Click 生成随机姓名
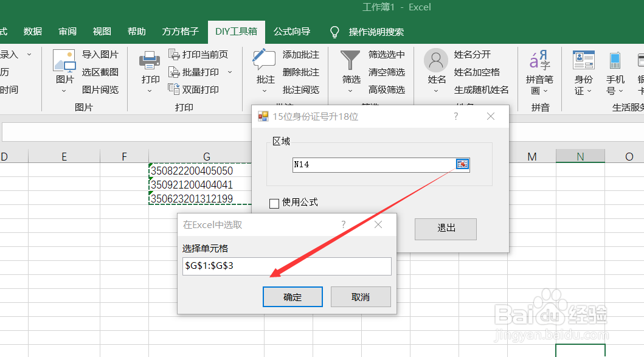This screenshot has height=357, width=644. tap(482, 89)
